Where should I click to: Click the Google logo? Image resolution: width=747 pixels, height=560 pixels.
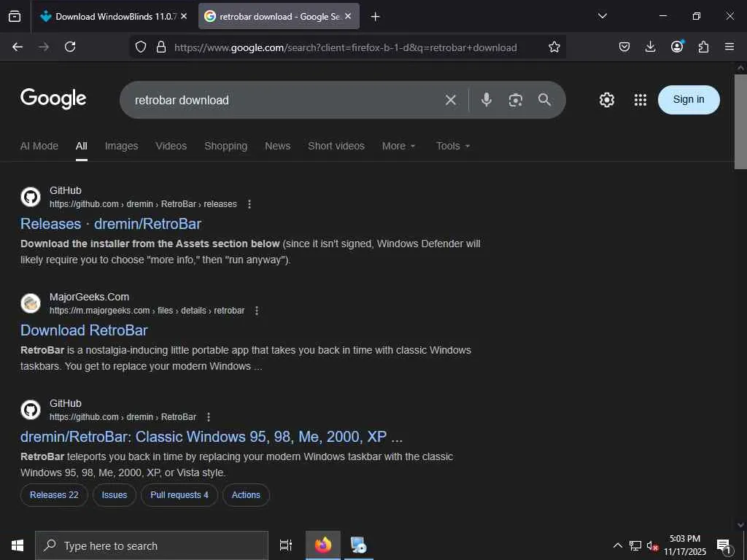click(53, 98)
